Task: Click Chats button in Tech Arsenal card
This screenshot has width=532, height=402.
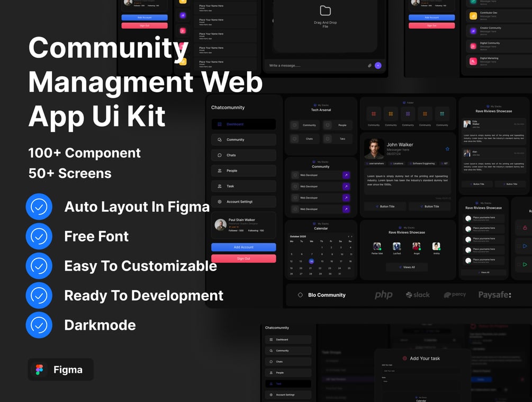Action: point(304,139)
